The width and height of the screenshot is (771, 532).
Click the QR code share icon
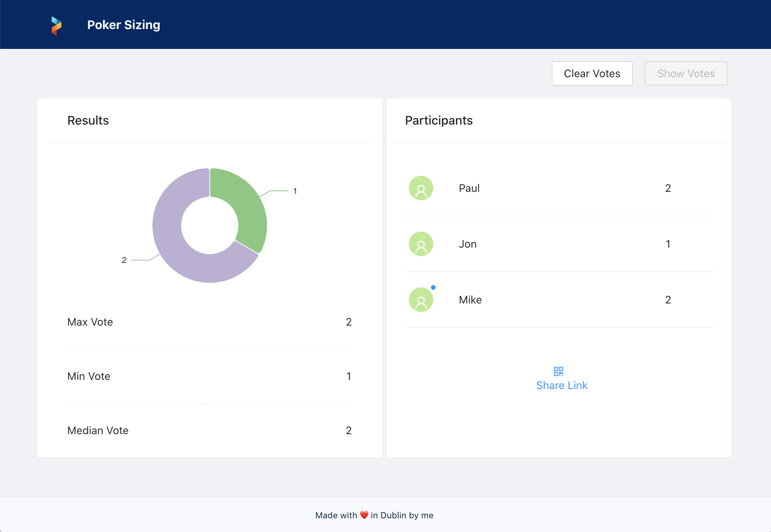558,371
